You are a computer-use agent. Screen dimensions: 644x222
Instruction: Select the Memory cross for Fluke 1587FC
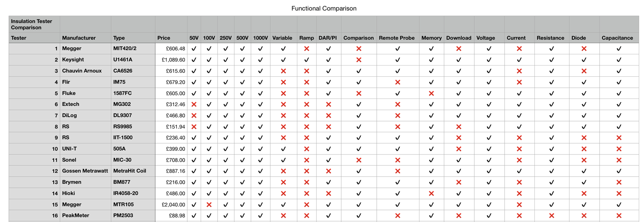tap(431, 93)
